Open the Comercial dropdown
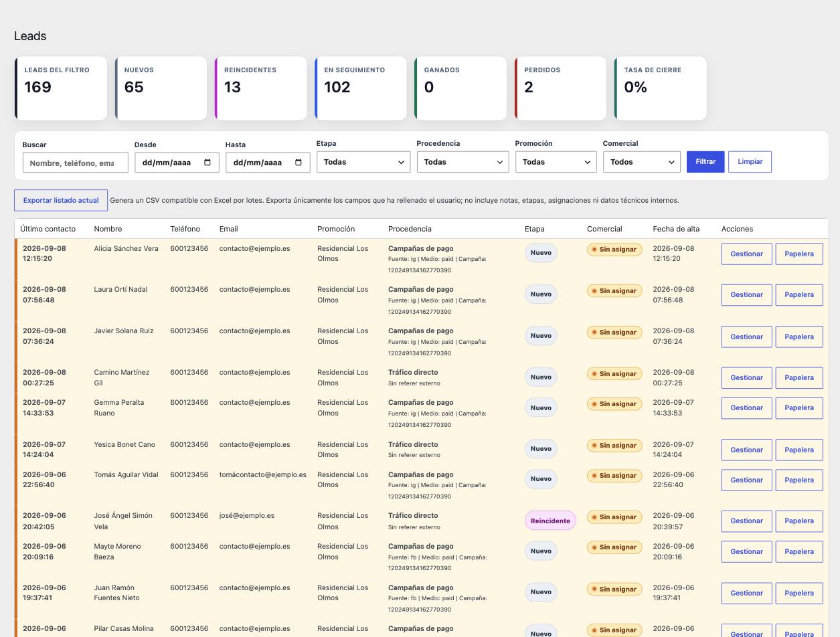The width and height of the screenshot is (840, 637). pos(641,162)
